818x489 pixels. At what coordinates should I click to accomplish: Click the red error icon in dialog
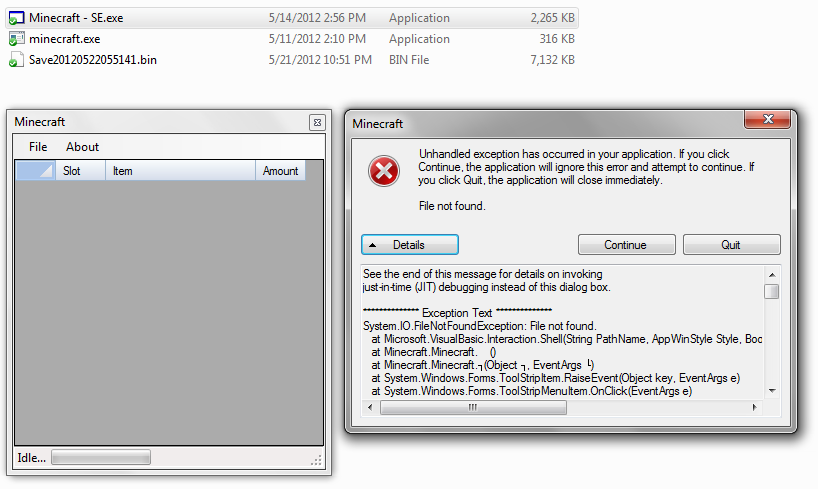pyautogui.click(x=383, y=172)
